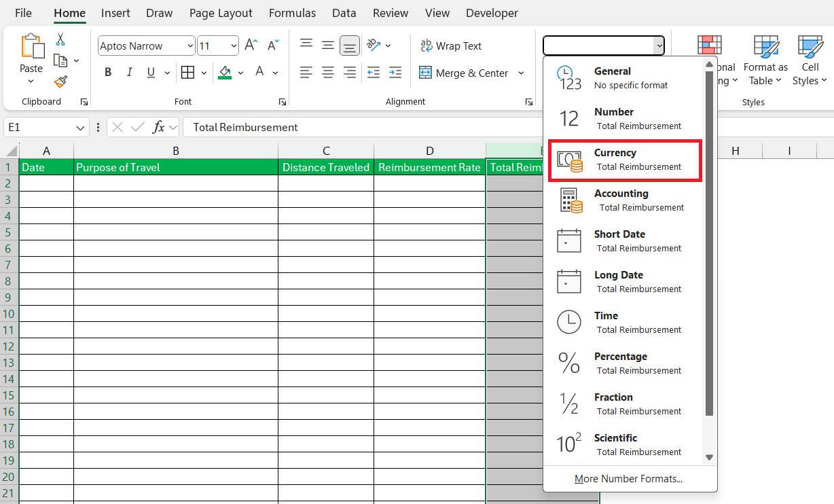834x504 pixels.
Task: Select column B header
Action: point(176,151)
